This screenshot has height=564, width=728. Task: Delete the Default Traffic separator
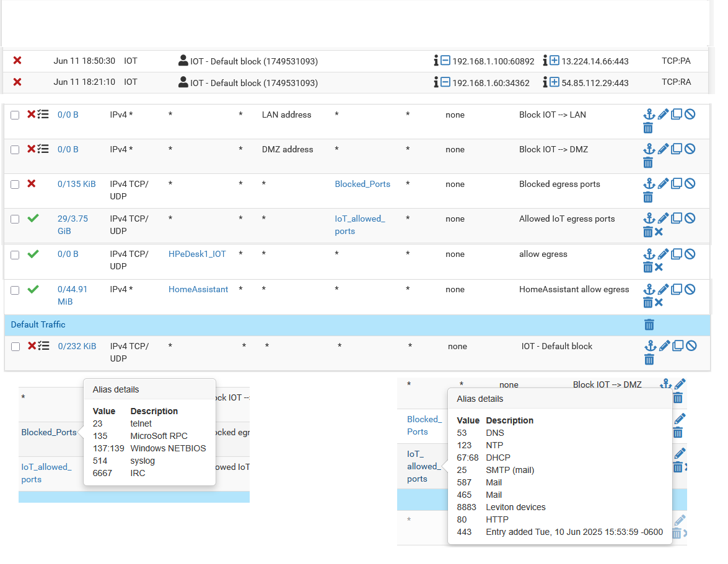pos(649,324)
